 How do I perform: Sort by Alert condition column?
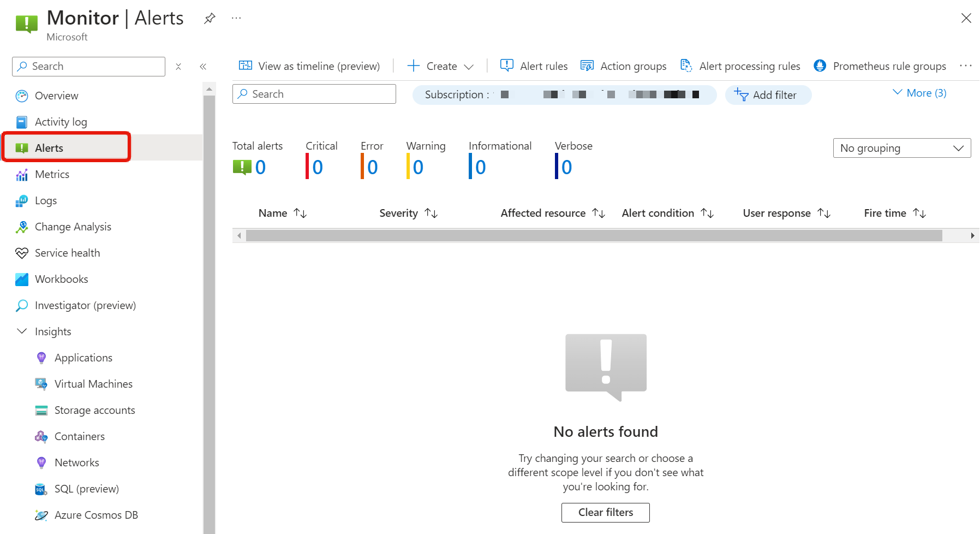click(668, 213)
